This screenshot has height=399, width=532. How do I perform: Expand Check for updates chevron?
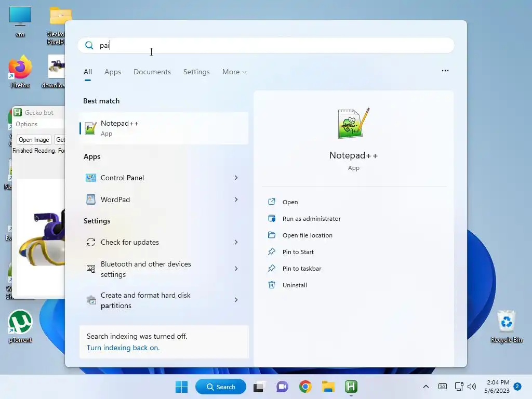click(236, 242)
